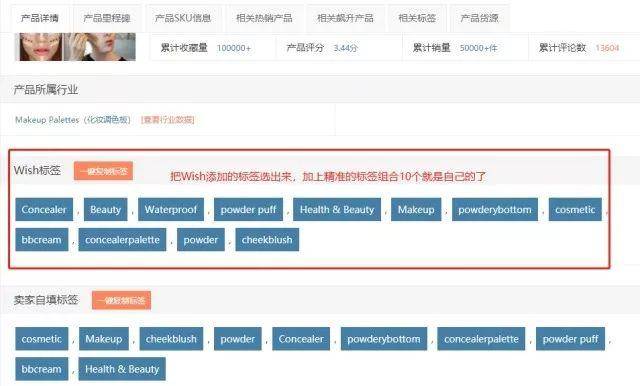The width and height of the screenshot is (640, 386).
Task: Select the Concealer tag in Wish标签
Action: click(x=44, y=209)
